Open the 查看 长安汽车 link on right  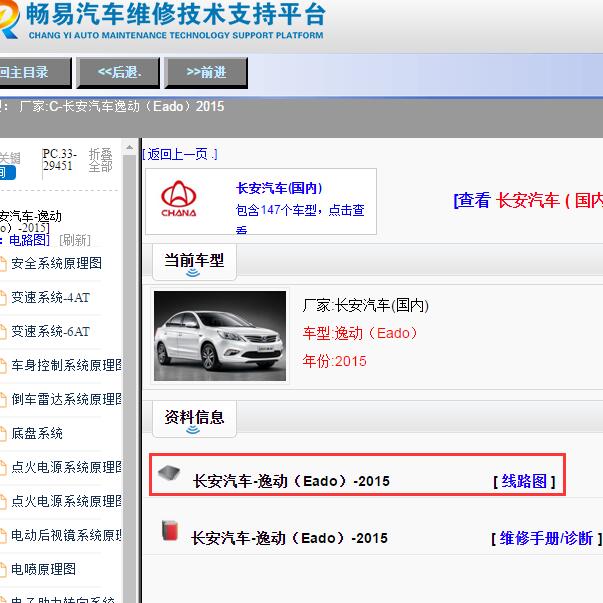[x=528, y=200]
